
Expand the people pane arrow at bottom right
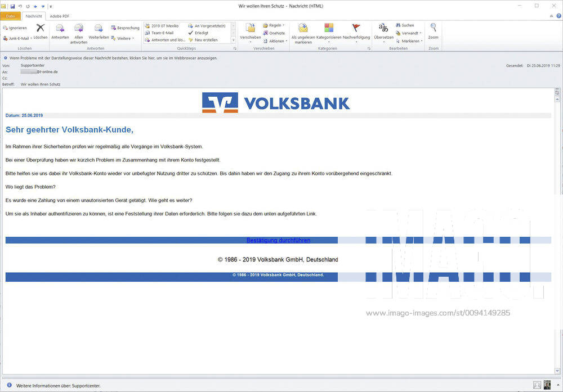point(558,385)
